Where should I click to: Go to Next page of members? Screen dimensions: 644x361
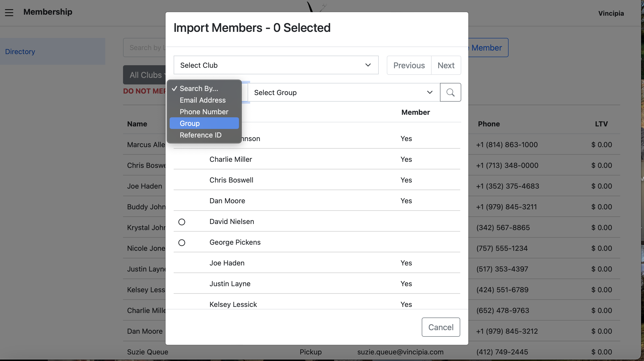click(x=446, y=65)
